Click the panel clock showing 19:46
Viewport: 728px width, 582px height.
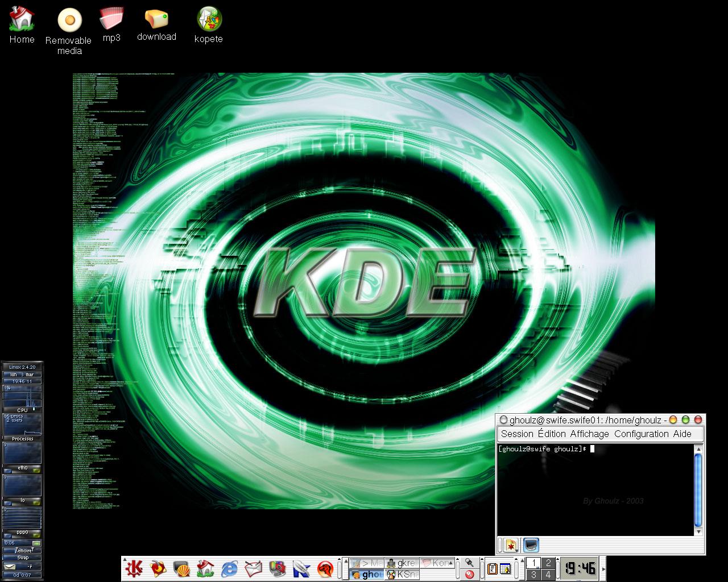click(x=579, y=568)
